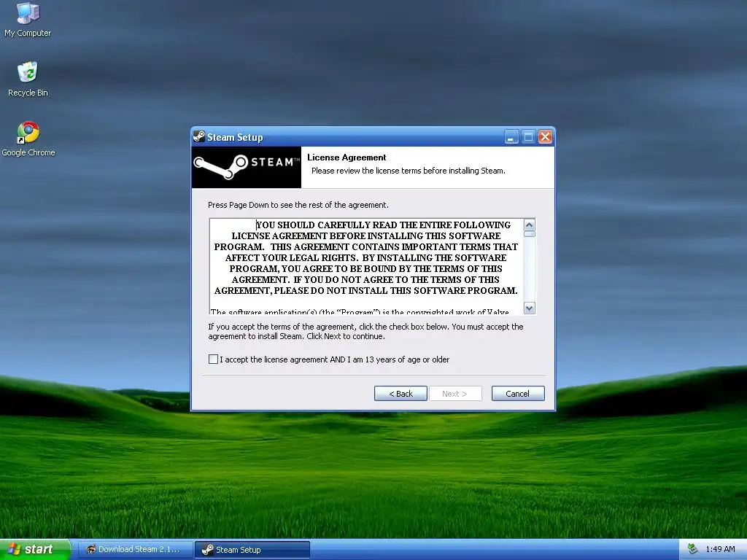
Task: Click the Steam Setup taskbar item
Action: [252, 550]
